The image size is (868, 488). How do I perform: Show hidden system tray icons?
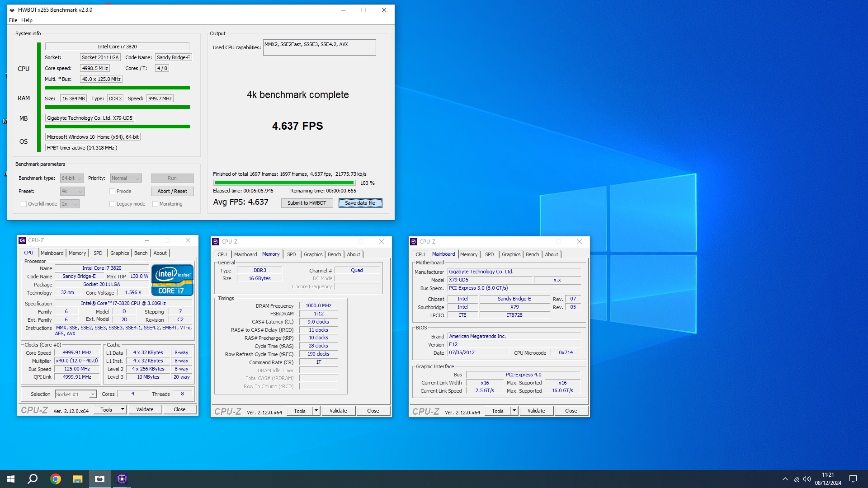click(785, 479)
